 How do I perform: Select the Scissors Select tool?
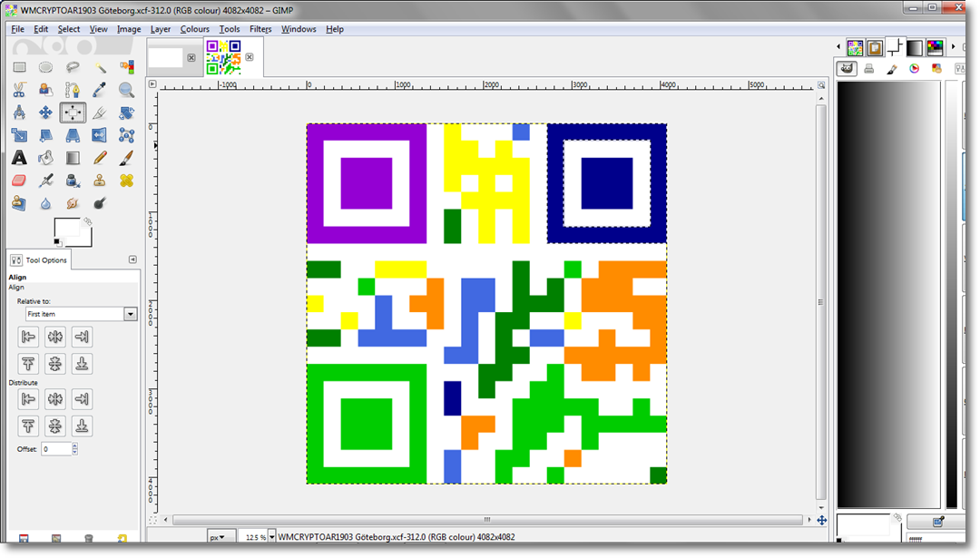19,90
